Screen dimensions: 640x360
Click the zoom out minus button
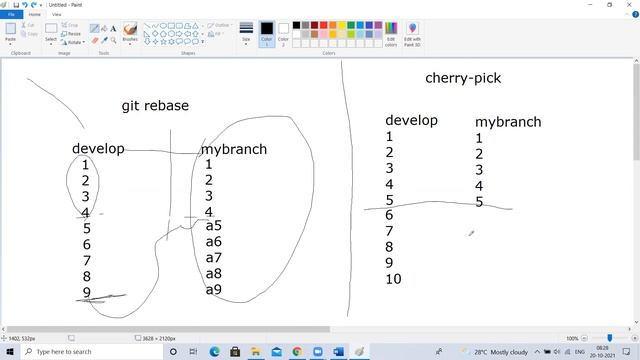pos(584,338)
